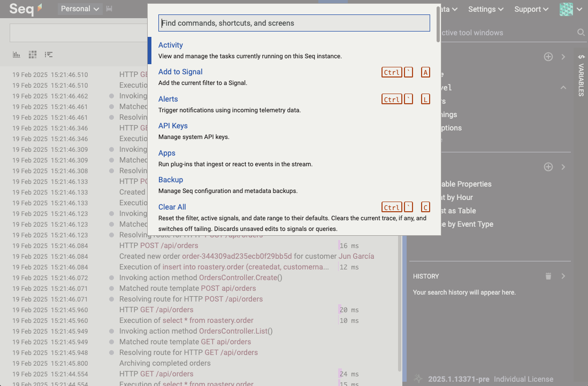Expand the History panel chevron
Image resolution: width=588 pixels, height=386 pixels.
563,276
